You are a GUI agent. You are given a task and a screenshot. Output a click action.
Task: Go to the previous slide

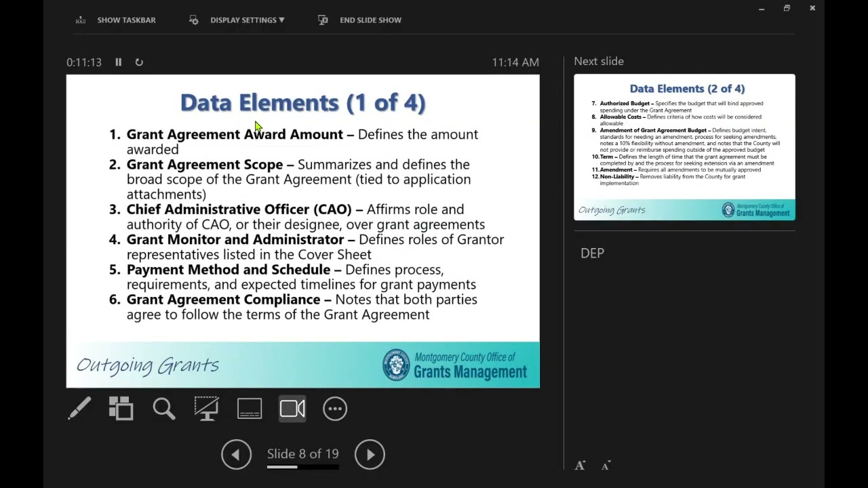[x=236, y=455]
